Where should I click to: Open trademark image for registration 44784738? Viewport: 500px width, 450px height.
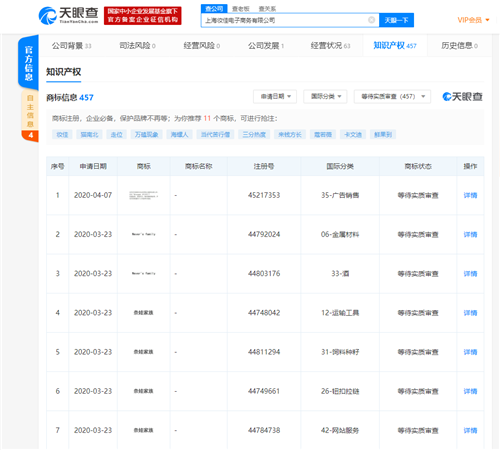click(x=144, y=430)
